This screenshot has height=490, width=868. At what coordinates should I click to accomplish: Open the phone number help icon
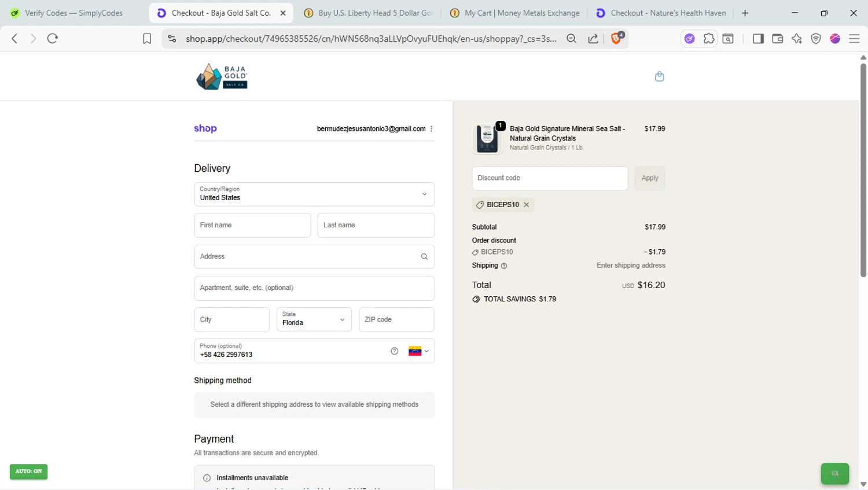click(x=395, y=351)
